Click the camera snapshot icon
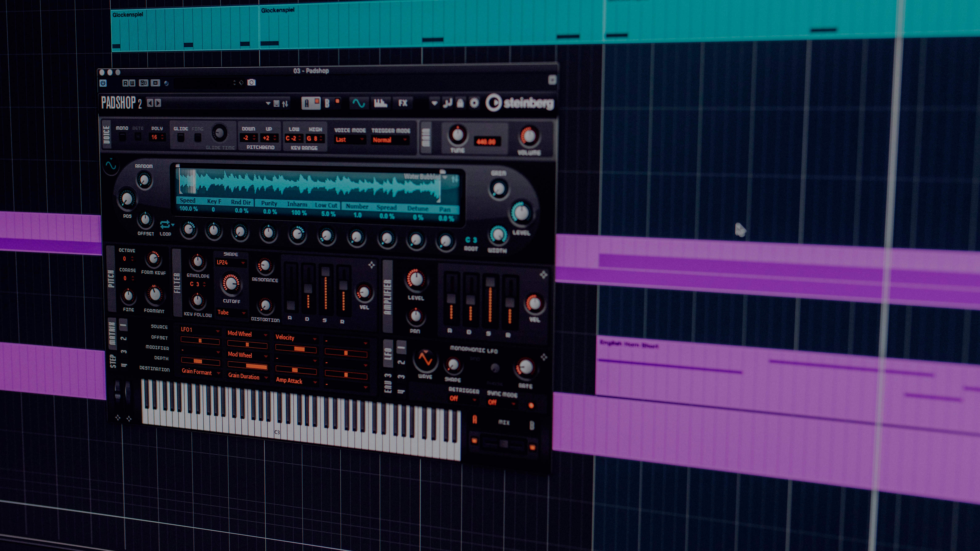This screenshot has width=980, height=551. 252,83
